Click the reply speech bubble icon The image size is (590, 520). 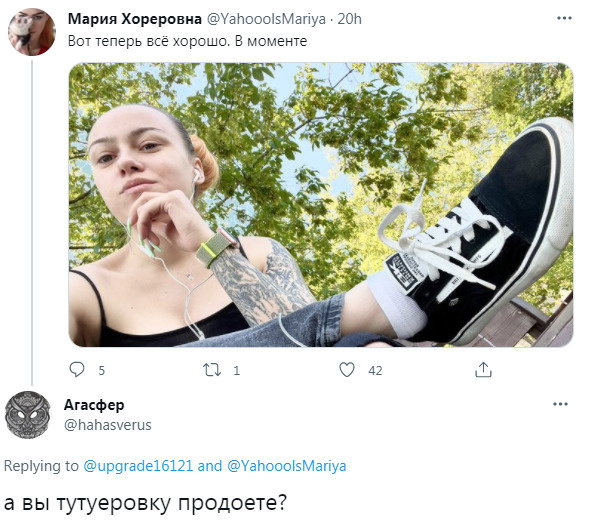77,369
